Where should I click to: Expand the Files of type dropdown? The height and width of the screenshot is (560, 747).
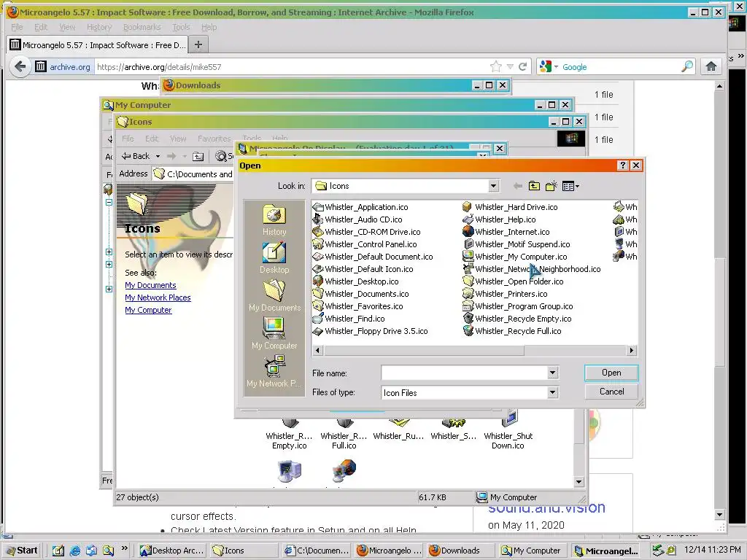(552, 392)
